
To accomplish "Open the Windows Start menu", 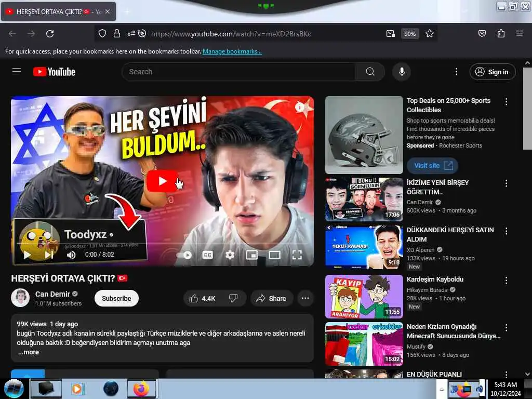I will coord(13,389).
